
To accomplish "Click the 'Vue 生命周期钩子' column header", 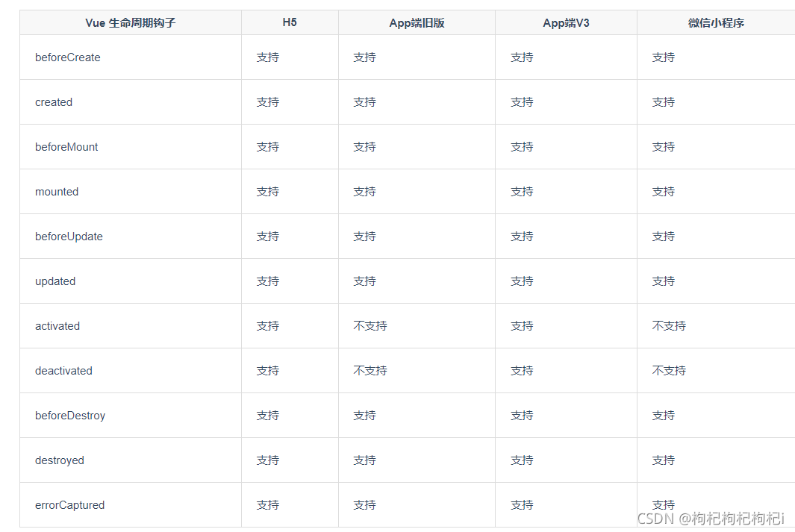I will point(131,23).
